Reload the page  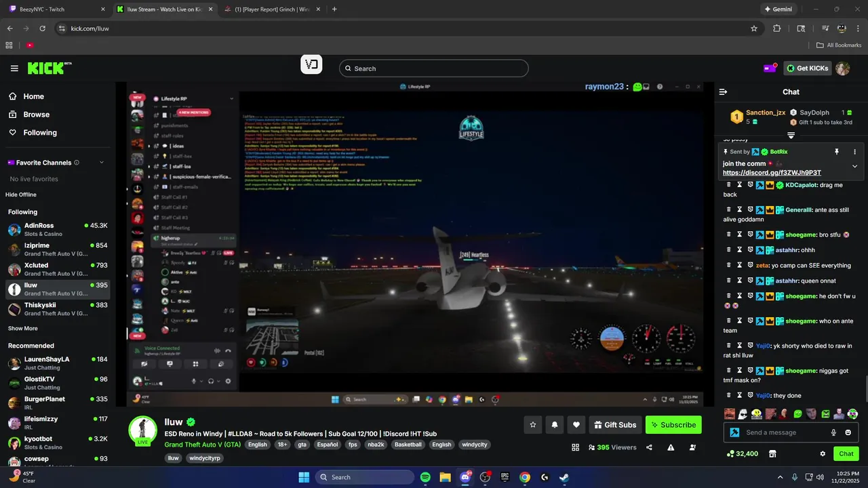click(x=42, y=28)
